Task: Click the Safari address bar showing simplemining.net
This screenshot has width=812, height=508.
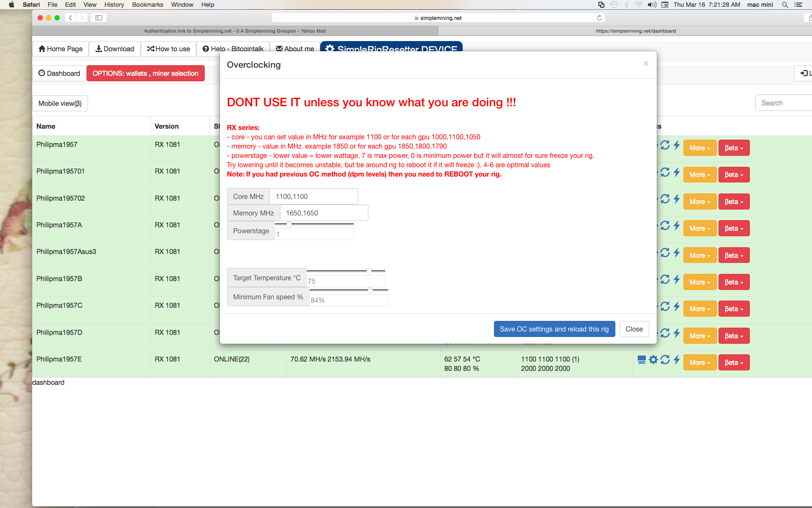Action: click(x=439, y=18)
